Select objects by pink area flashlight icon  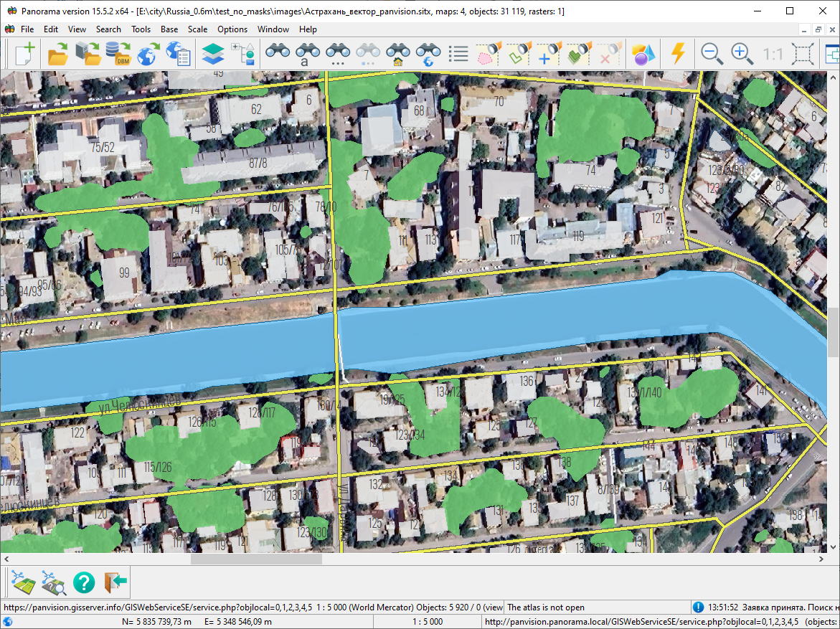(x=489, y=54)
